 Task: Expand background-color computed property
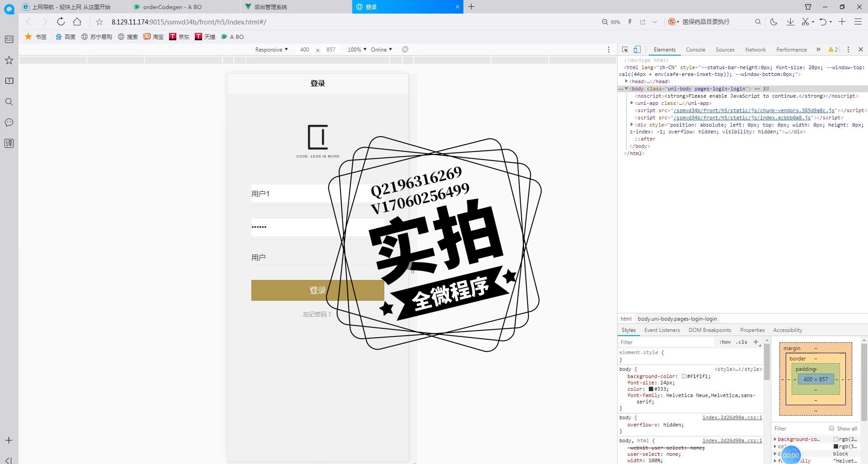[775, 439]
